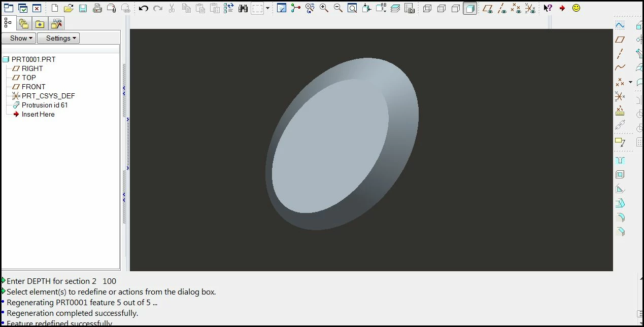Screen dimensions: 644x327
Task: Toggle Spin Center icon
Action: click(296, 8)
